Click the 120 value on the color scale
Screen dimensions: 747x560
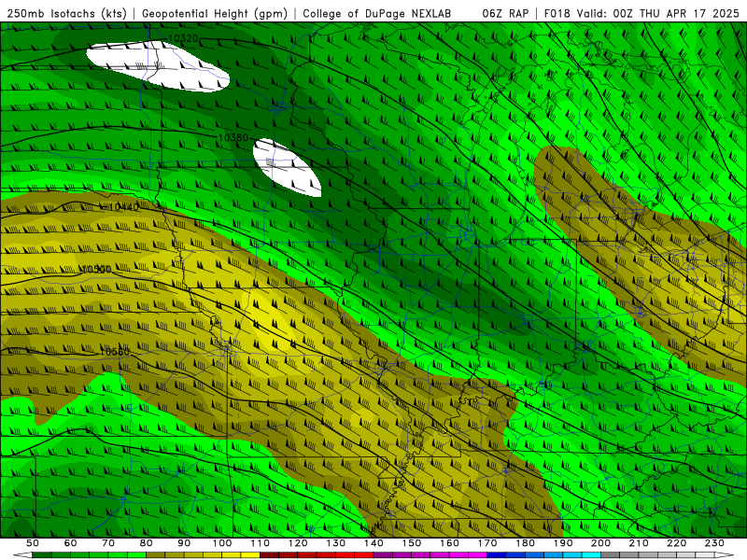pos(298,543)
